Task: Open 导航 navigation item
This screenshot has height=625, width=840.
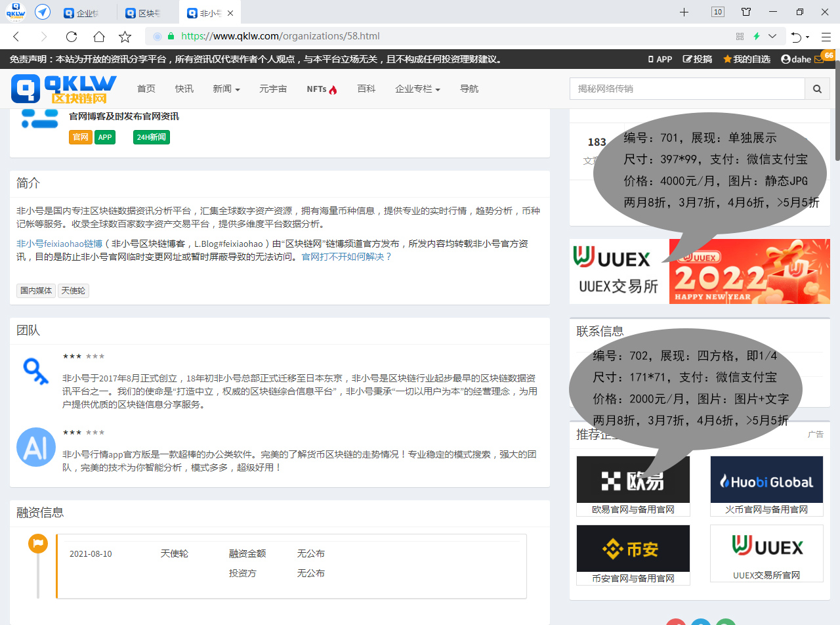Action: [x=469, y=89]
